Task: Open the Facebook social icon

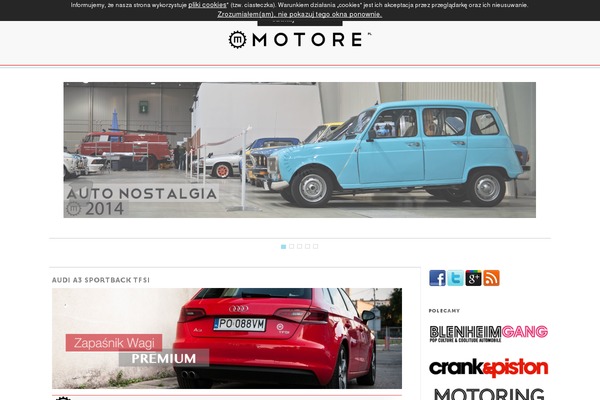Action: (x=437, y=278)
